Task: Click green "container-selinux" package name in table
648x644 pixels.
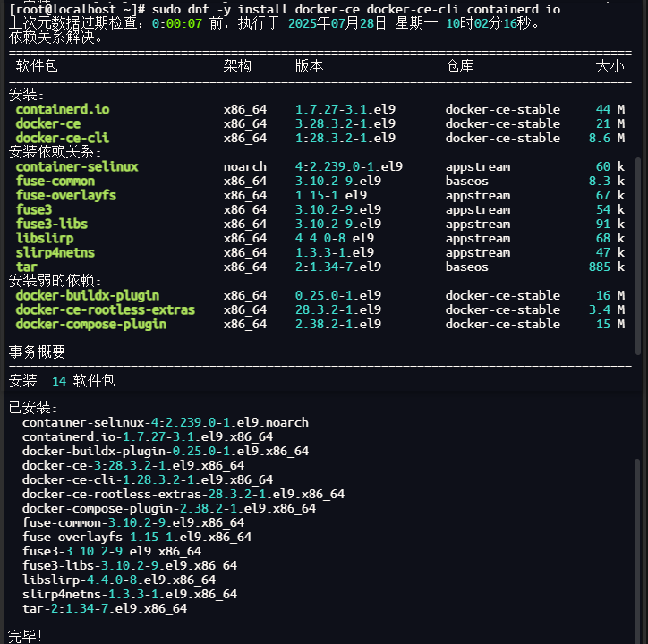Action: tap(77, 166)
